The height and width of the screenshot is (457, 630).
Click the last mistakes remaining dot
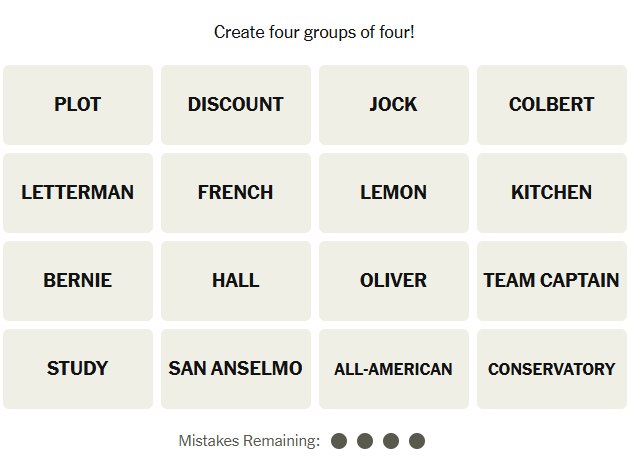click(x=417, y=441)
